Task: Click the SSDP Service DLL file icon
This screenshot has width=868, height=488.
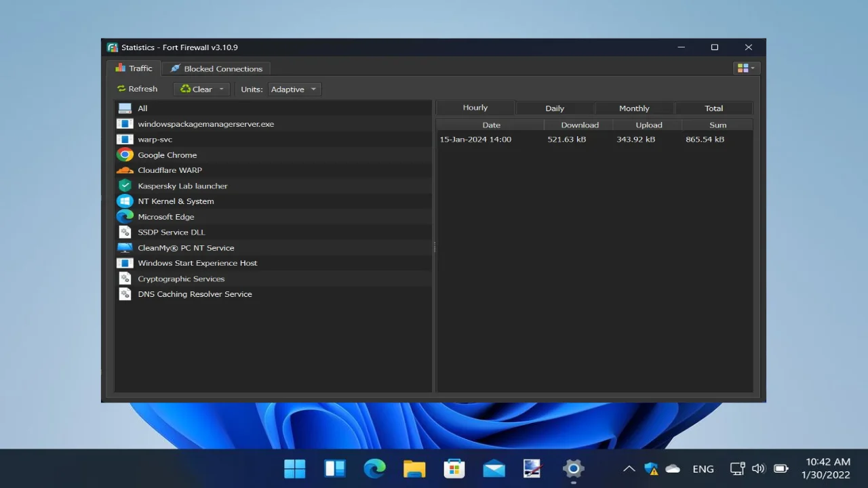Action: [x=125, y=232]
